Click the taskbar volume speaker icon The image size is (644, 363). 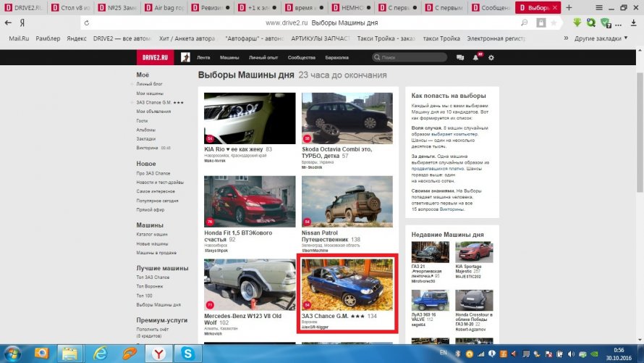tap(571, 354)
